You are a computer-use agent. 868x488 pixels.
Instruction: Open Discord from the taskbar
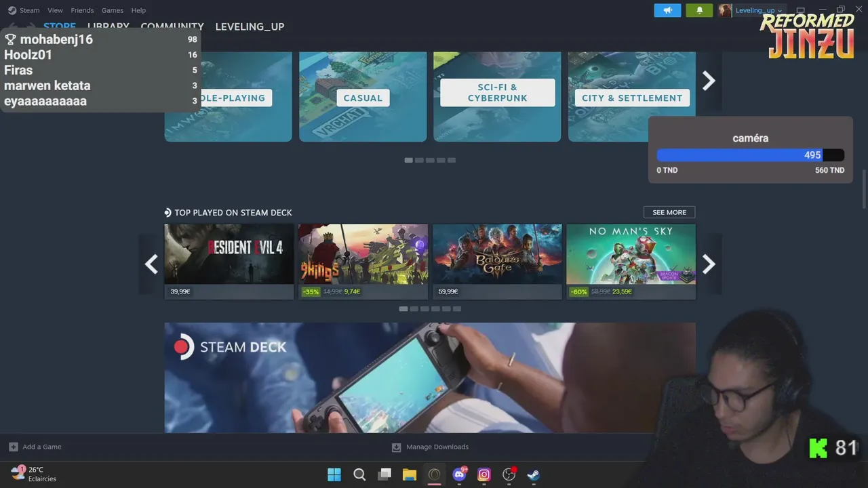tap(459, 474)
